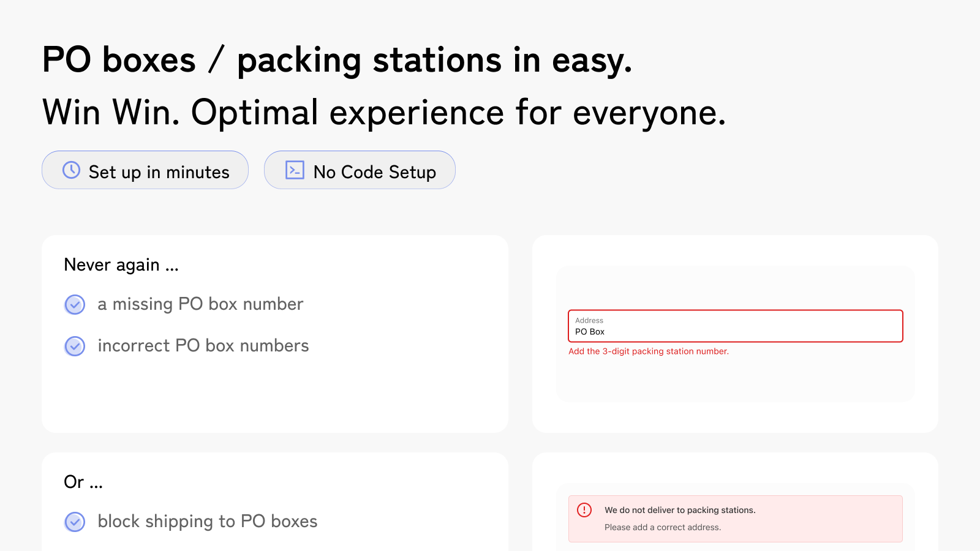
Task: Click the terminal icon beside No Code Setup
Action: pos(295,170)
